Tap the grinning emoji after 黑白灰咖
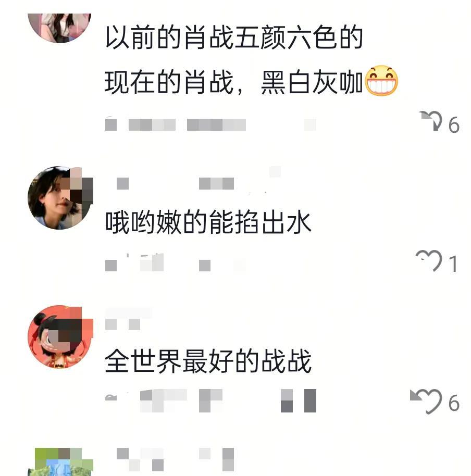The width and height of the screenshot is (471, 476). point(381,81)
